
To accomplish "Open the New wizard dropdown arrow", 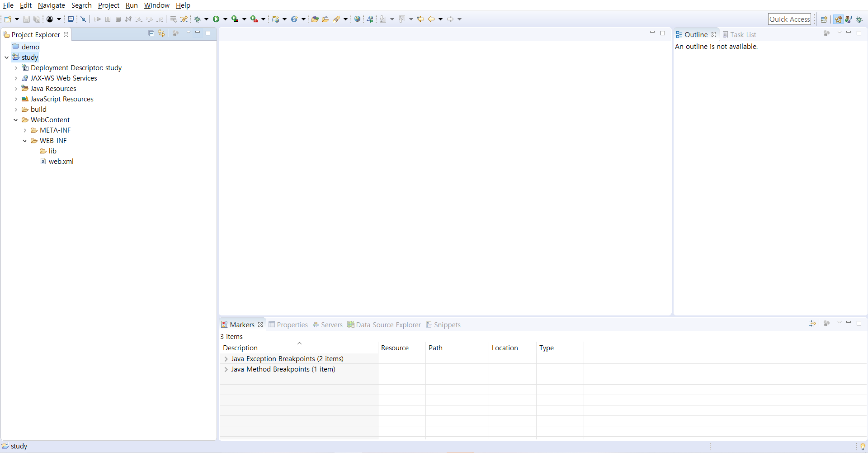I will [x=17, y=19].
